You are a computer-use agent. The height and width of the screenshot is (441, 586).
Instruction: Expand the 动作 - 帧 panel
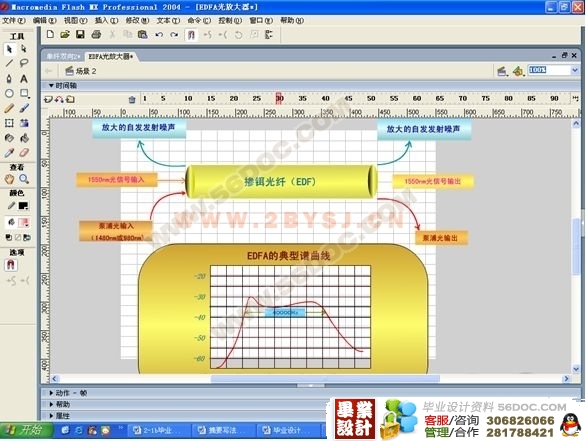point(51,393)
